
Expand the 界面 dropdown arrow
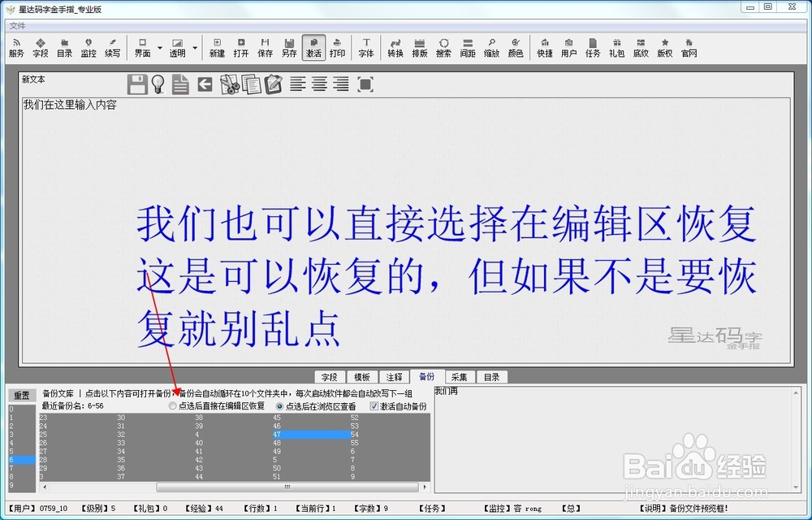click(160, 48)
